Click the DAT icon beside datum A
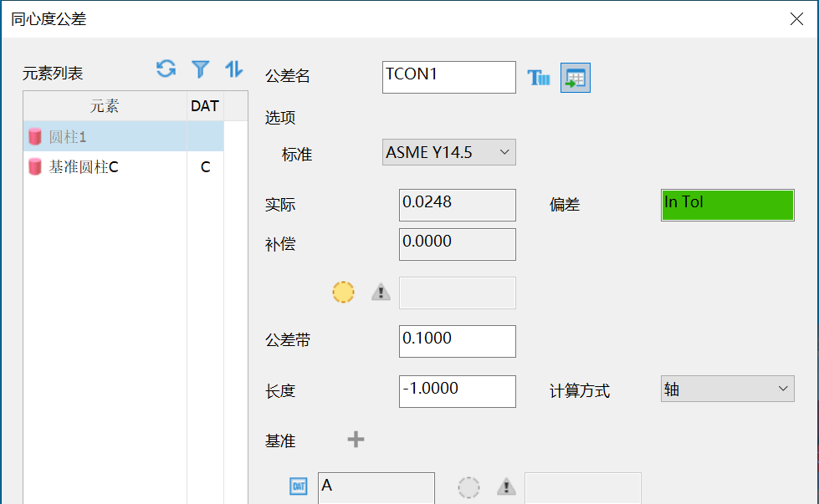 coord(298,486)
